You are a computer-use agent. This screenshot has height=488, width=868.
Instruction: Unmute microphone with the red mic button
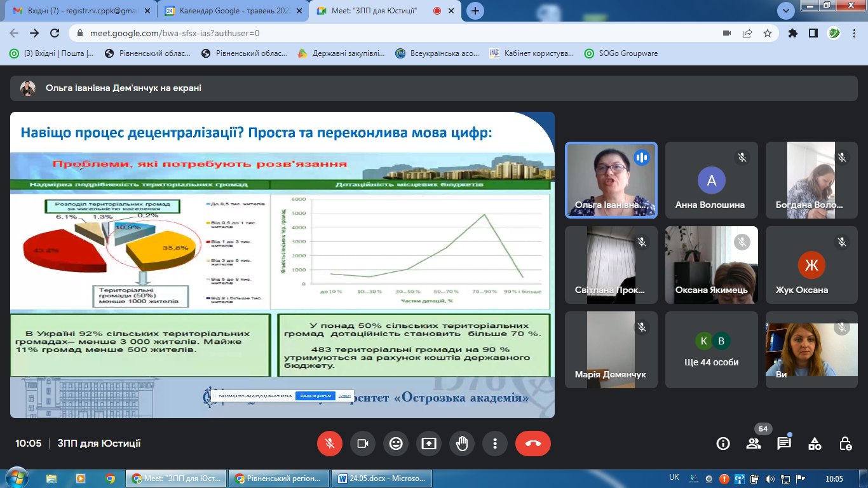point(330,444)
